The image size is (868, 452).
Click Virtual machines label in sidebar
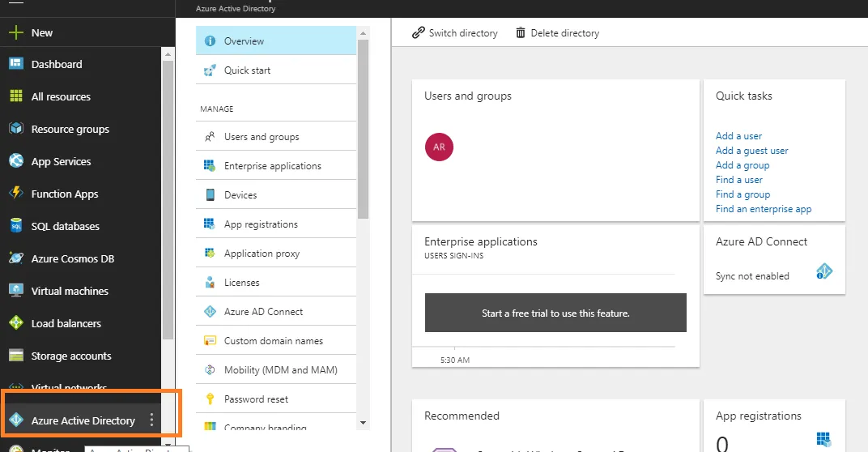pos(70,291)
